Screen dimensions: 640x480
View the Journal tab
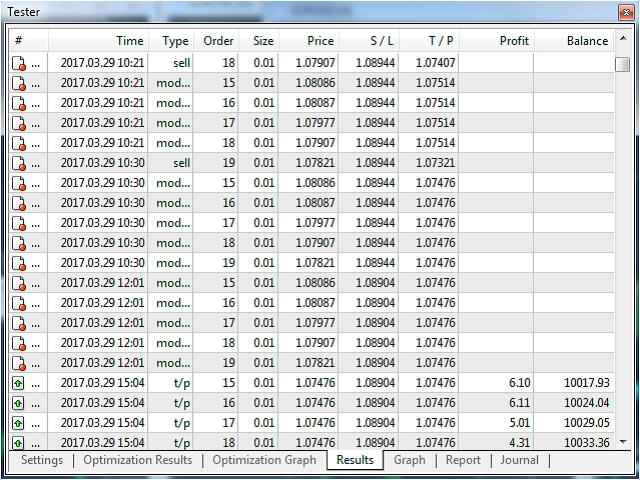coord(520,460)
